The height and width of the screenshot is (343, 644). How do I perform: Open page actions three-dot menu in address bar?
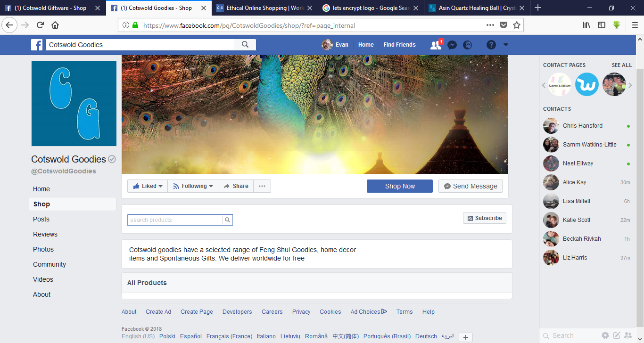(490, 25)
